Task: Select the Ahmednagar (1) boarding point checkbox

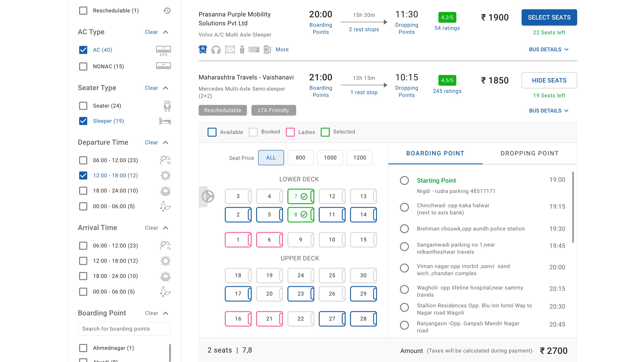Action: pyautogui.click(x=83, y=348)
